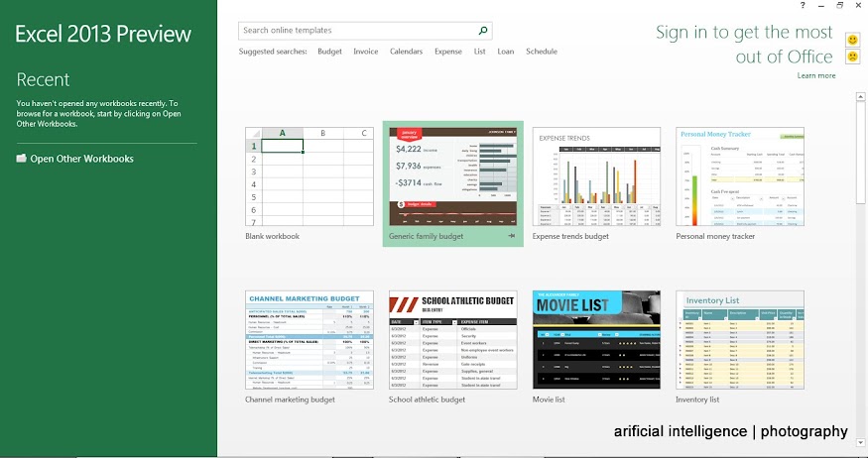Click the Movie list caption
This screenshot has height=458, width=868.
pyautogui.click(x=549, y=400)
